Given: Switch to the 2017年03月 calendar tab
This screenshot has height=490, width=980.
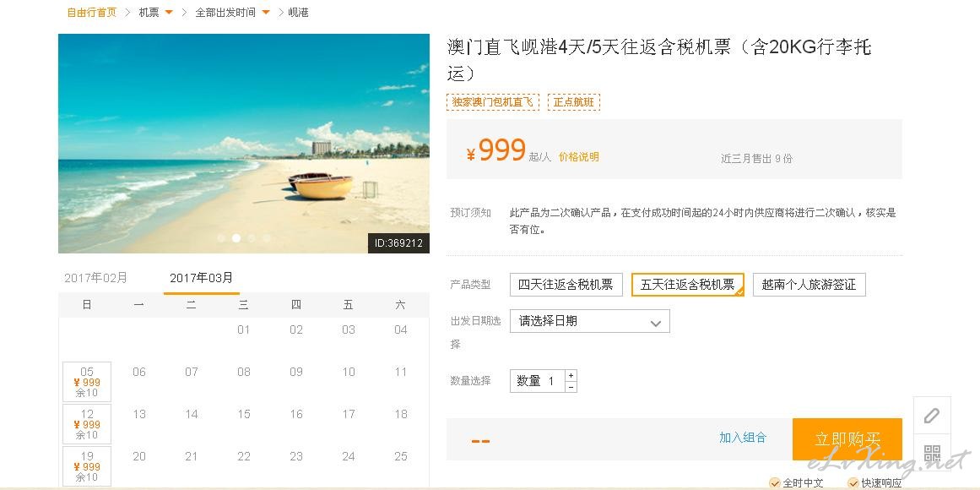Looking at the screenshot, I should 201,278.
